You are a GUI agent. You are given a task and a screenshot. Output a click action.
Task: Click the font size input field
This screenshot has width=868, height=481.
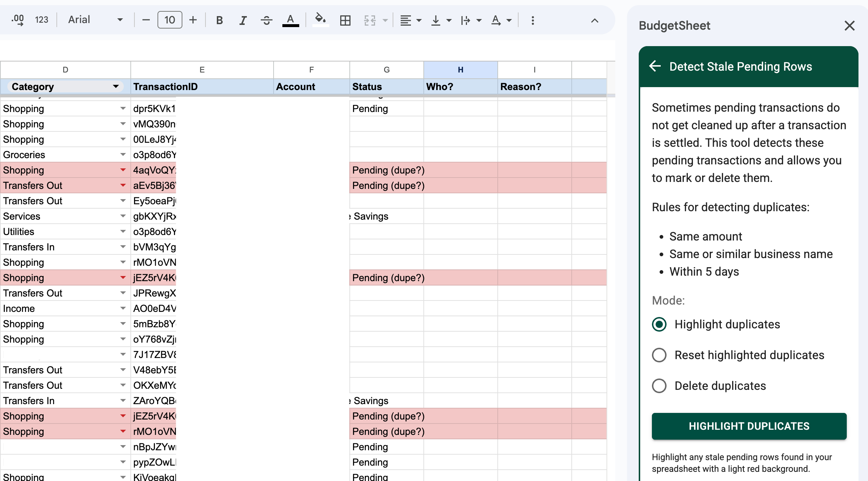170,20
